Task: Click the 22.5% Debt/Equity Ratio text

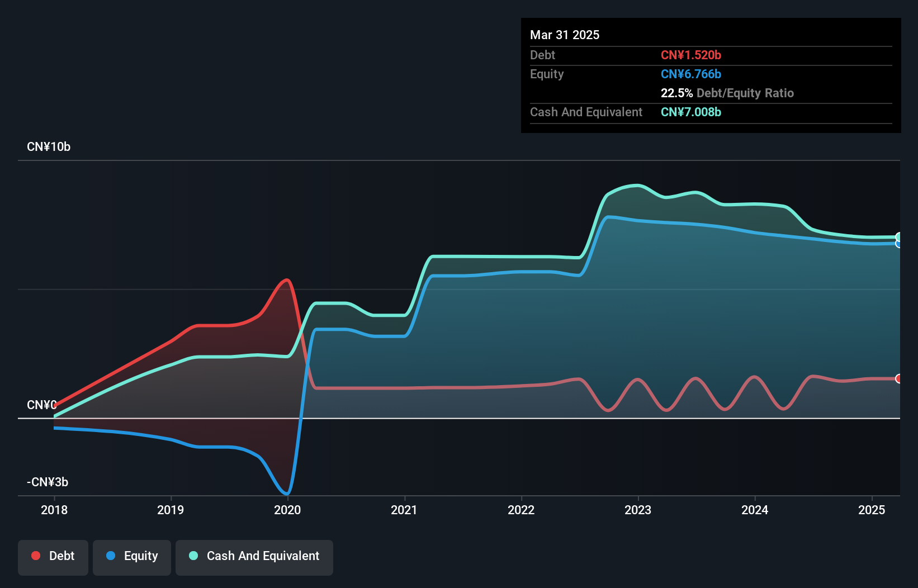Action: tap(727, 93)
